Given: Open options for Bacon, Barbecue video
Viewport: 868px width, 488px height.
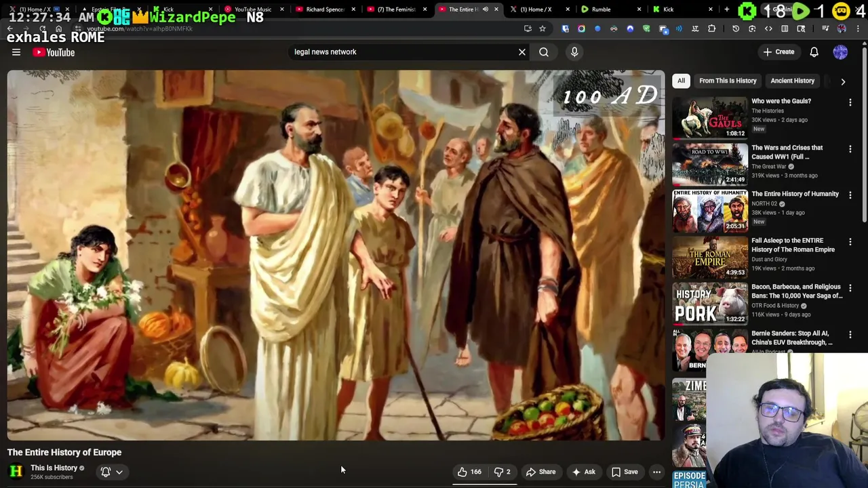Looking at the screenshot, I should [850, 288].
